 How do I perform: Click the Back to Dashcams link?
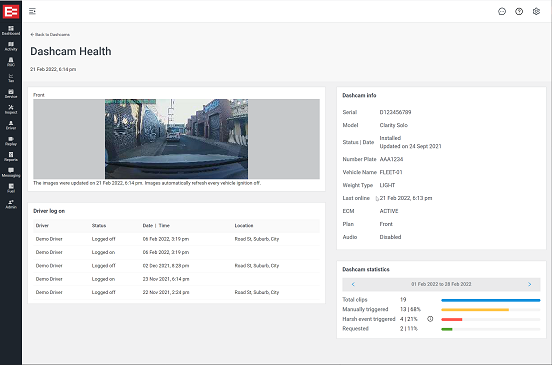click(x=50, y=34)
